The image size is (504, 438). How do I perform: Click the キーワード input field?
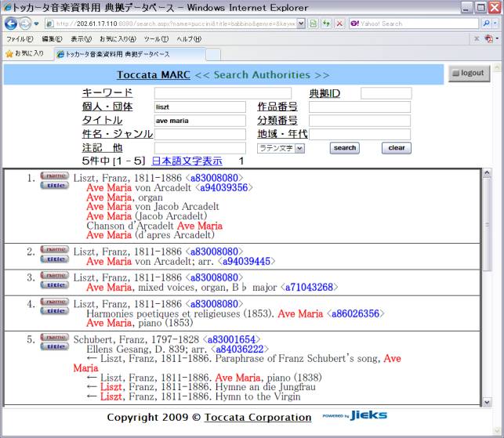click(223, 93)
